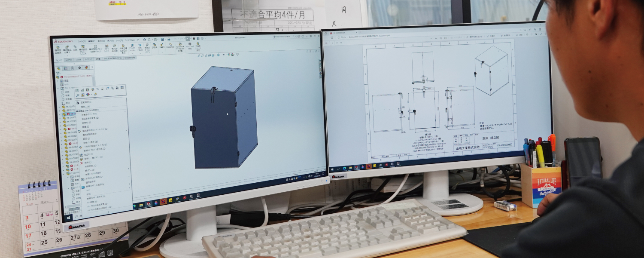This screenshot has width=644, height=258.
Task: Choose ツリー収縮 in the context menu
Action: click(x=92, y=202)
